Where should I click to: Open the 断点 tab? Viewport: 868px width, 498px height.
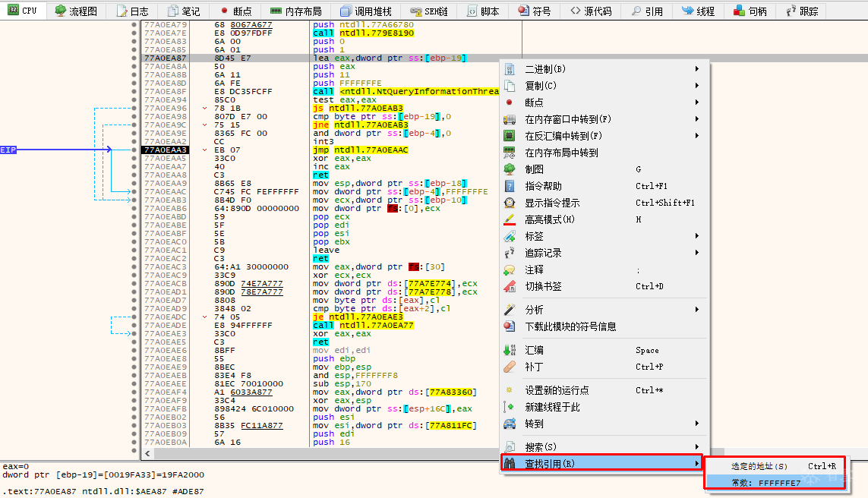click(x=235, y=11)
